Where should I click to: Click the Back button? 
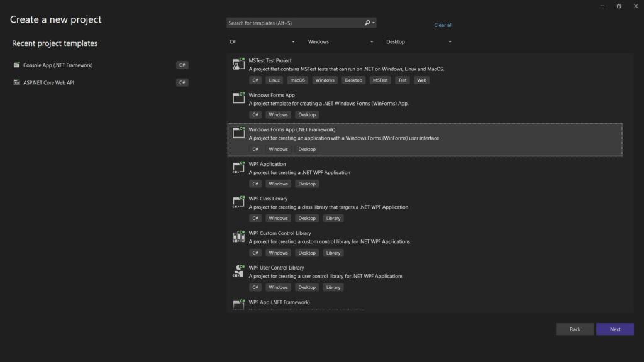click(x=575, y=329)
